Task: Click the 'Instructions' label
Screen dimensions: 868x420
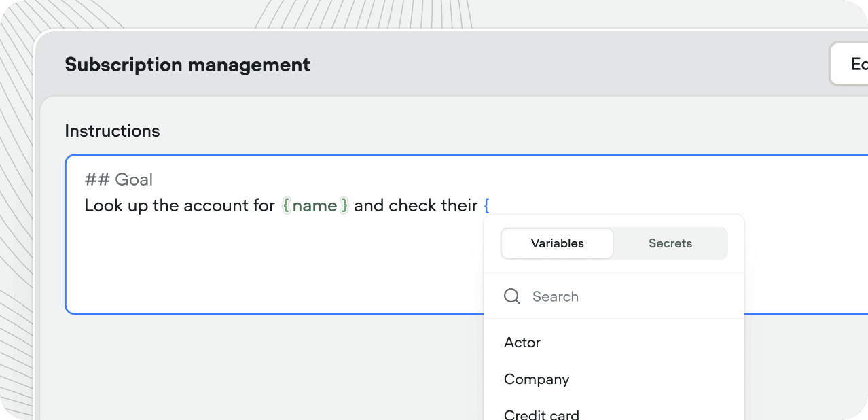Action: coord(112,130)
